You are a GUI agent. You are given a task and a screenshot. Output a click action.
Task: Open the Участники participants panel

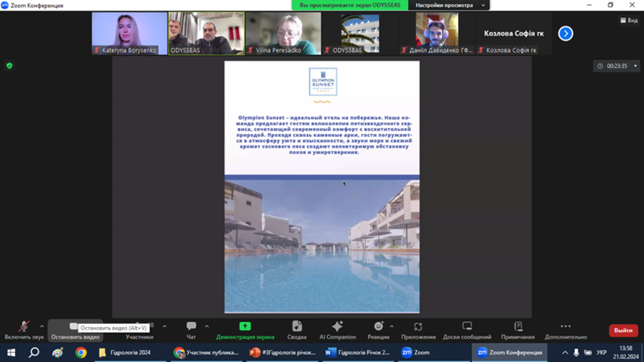point(139,330)
